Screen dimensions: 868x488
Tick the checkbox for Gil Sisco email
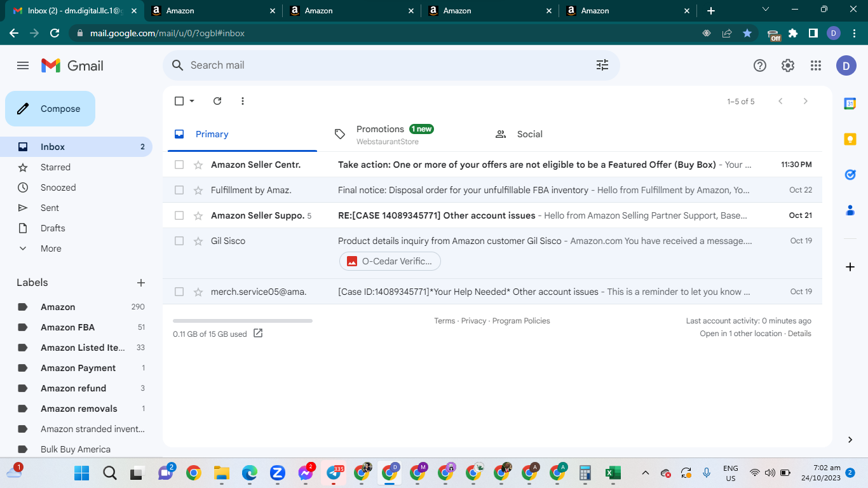coord(179,241)
